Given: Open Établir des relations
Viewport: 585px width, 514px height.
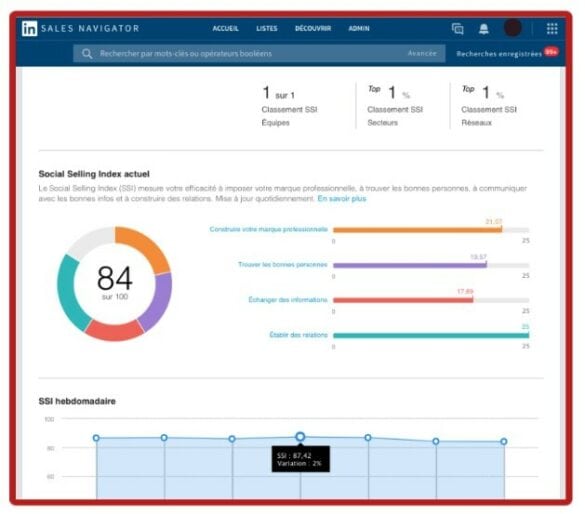Looking at the screenshot, I should (x=298, y=335).
